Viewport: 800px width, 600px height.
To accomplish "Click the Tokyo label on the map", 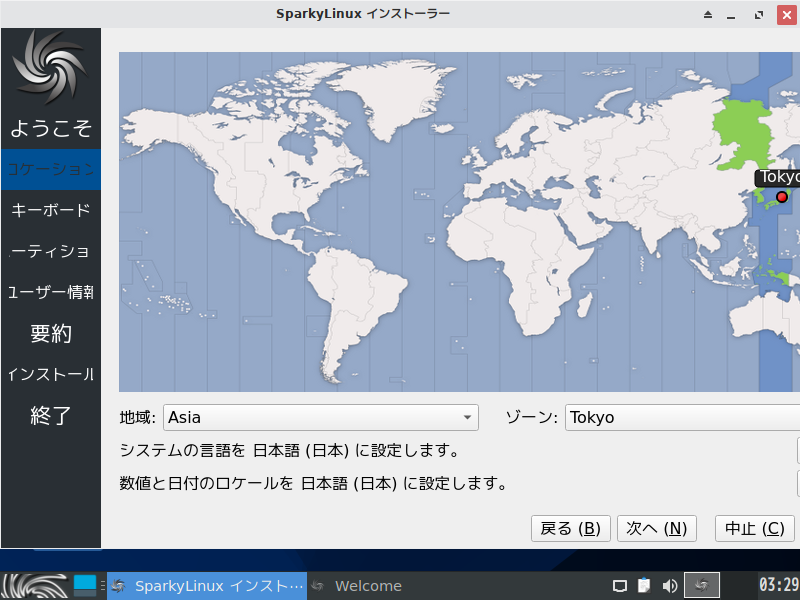I will [778, 177].
